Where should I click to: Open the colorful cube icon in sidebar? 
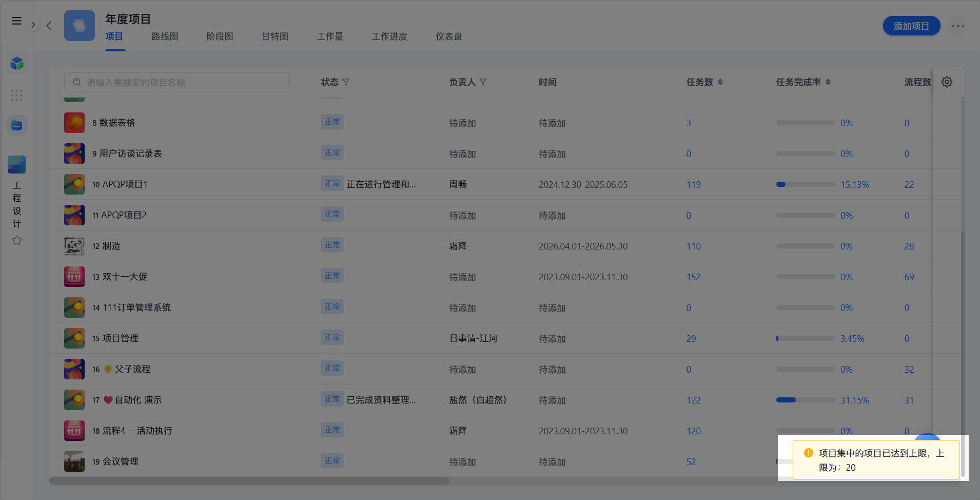pyautogui.click(x=17, y=64)
